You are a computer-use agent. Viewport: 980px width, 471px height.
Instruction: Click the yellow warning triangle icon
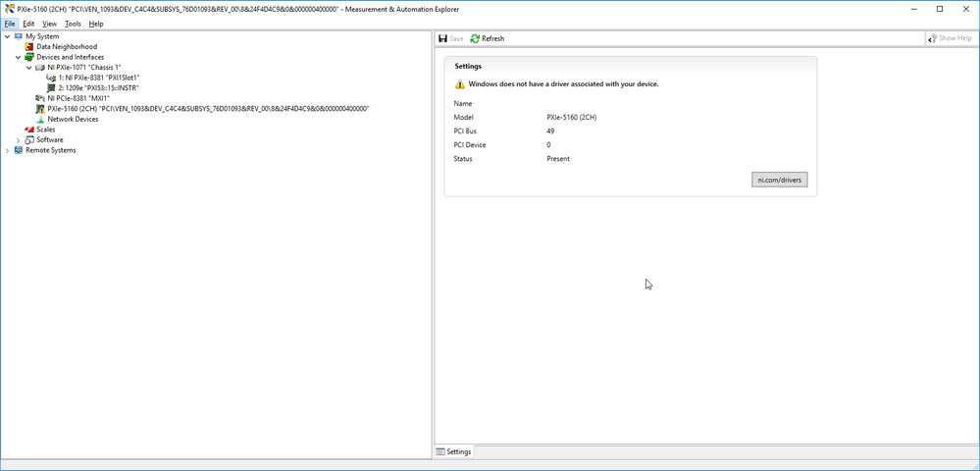pos(460,83)
